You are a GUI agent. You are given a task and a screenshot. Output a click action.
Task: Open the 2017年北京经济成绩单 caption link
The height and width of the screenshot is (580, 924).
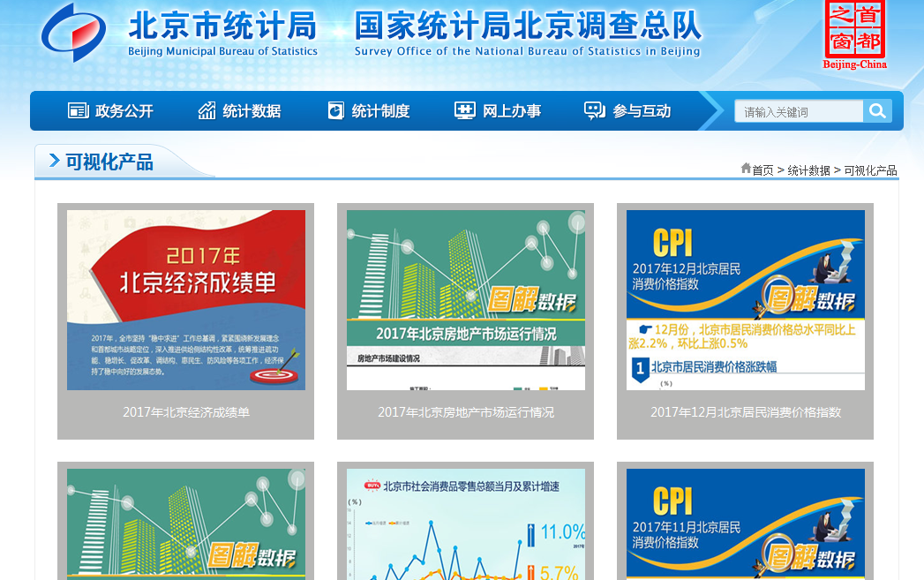[186, 412]
